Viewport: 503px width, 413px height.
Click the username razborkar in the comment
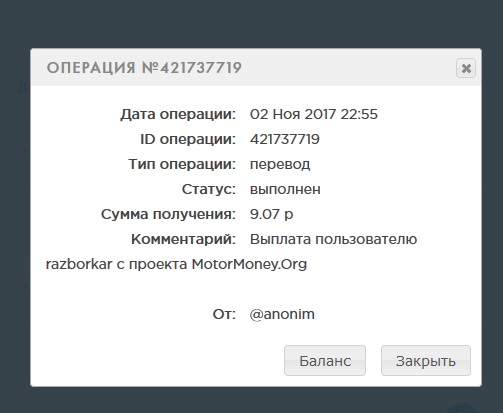pyautogui.click(x=79, y=264)
